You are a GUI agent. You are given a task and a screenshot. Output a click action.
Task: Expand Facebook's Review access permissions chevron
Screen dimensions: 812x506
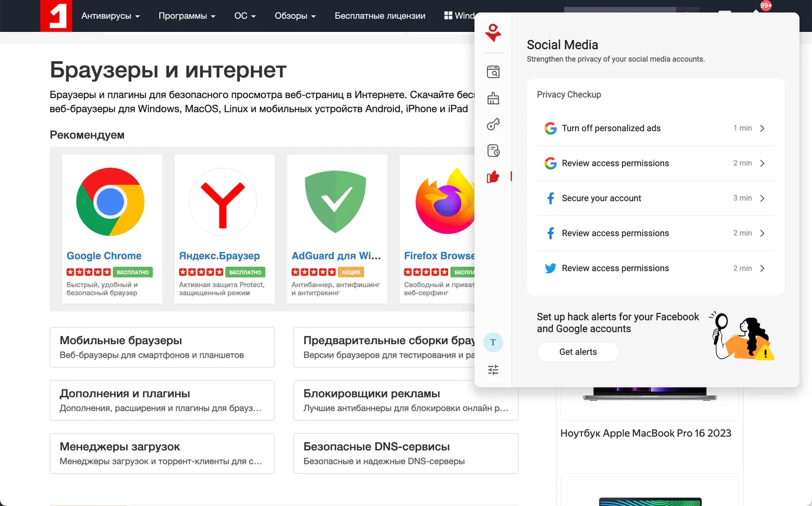tap(762, 233)
